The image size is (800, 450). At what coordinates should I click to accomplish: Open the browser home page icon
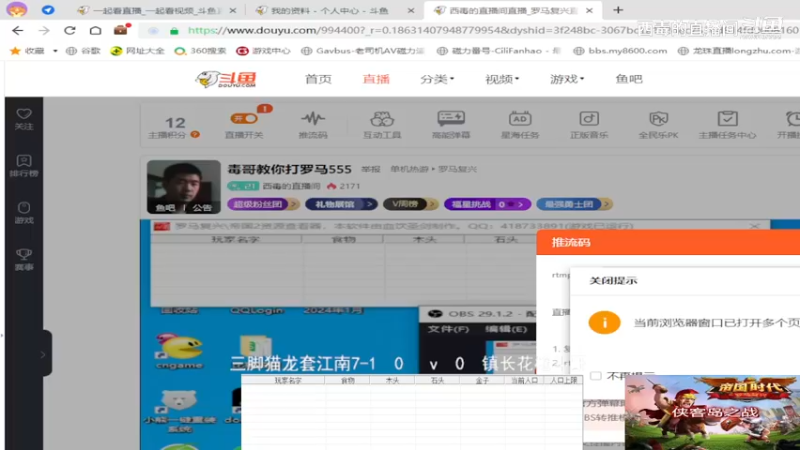pyautogui.click(x=95, y=31)
